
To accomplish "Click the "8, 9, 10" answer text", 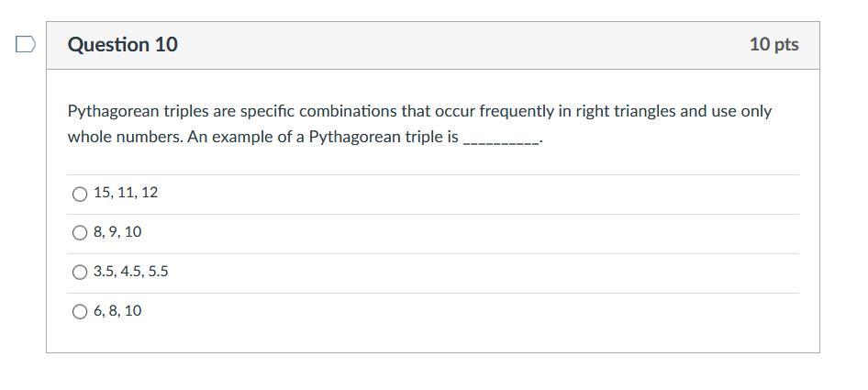I will click(117, 232).
